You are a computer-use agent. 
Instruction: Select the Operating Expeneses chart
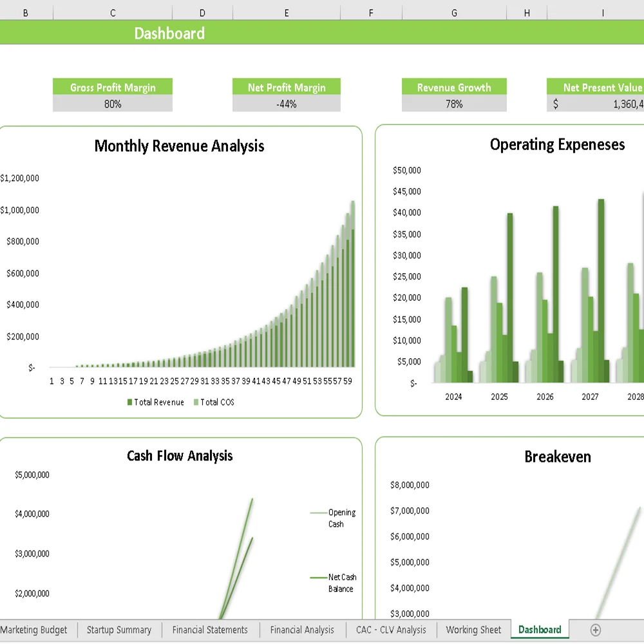click(558, 144)
